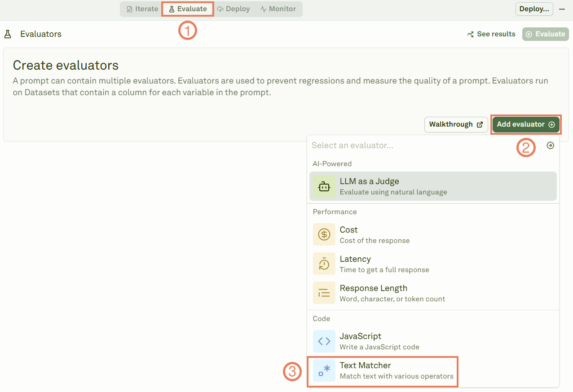
Task: Select the Deploy tab
Action: 234,9
